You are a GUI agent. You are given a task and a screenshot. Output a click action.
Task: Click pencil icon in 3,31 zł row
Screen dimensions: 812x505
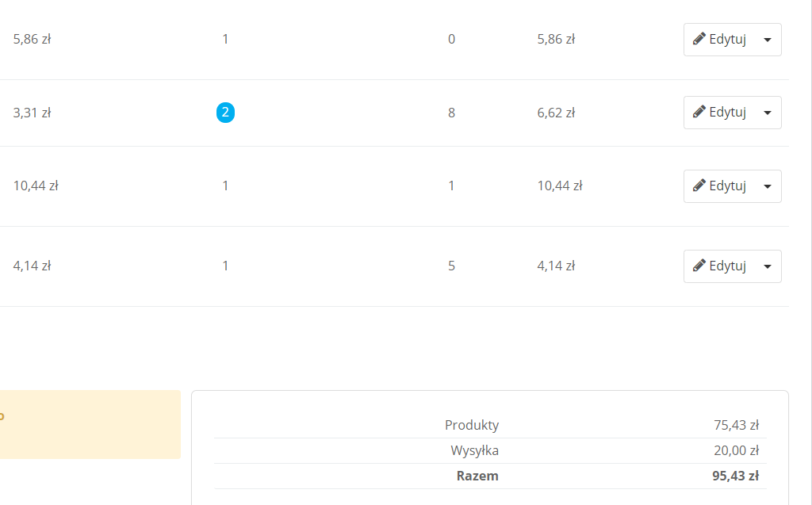point(699,112)
